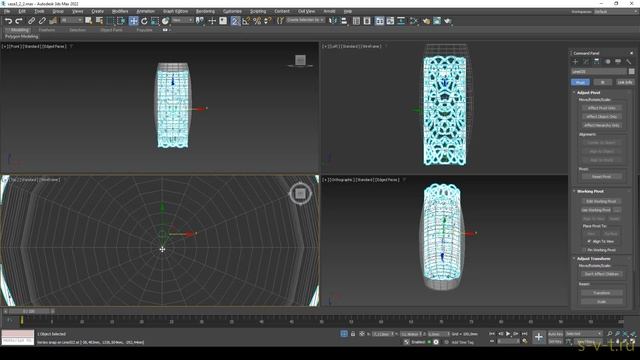Screen dimensions: 640x360
Task: Open the key filter Selected dropdown
Action: tap(584, 334)
